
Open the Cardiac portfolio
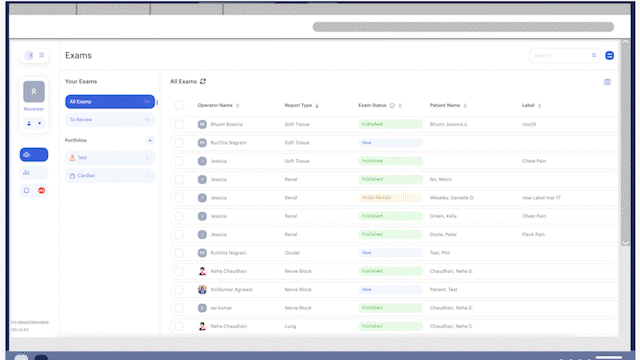coord(110,176)
